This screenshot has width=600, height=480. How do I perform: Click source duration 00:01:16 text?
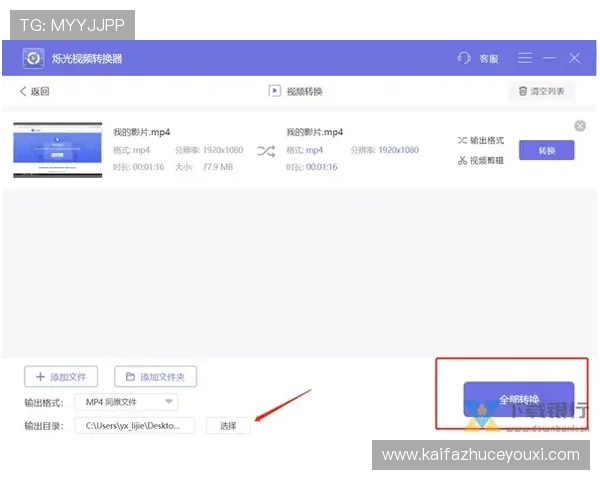click(x=148, y=167)
